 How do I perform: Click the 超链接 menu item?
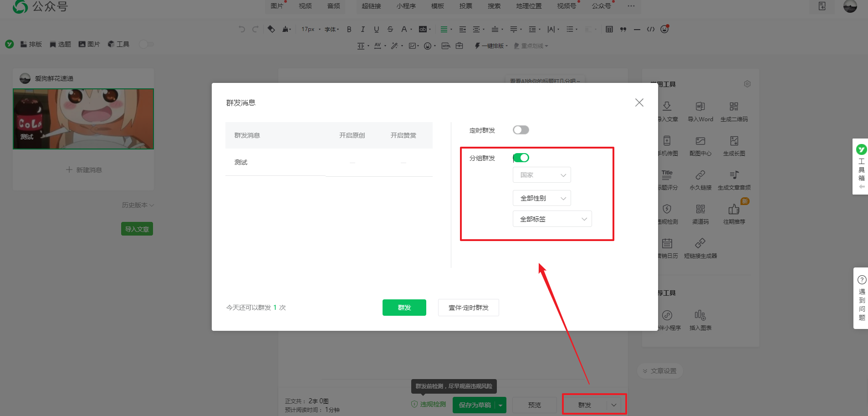click(371, 6)
